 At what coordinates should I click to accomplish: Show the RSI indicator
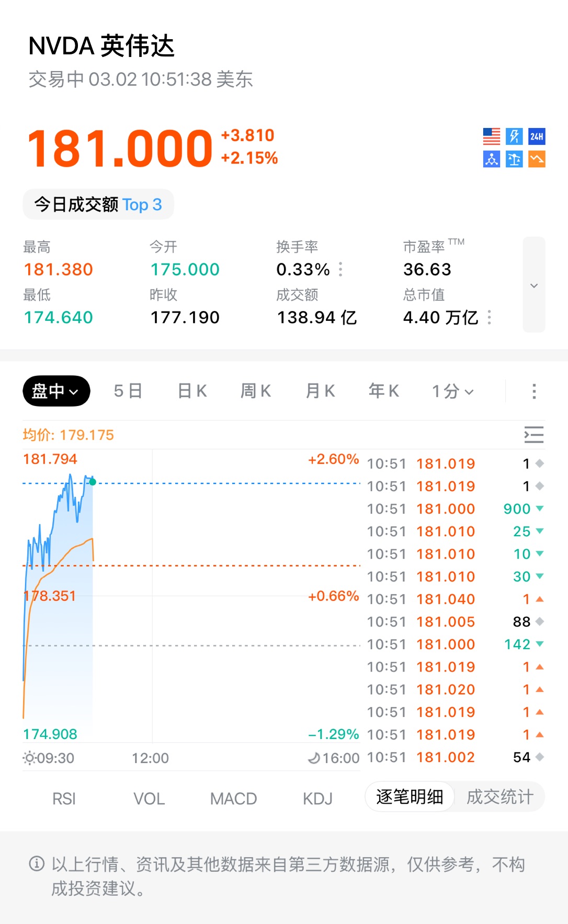64,799
